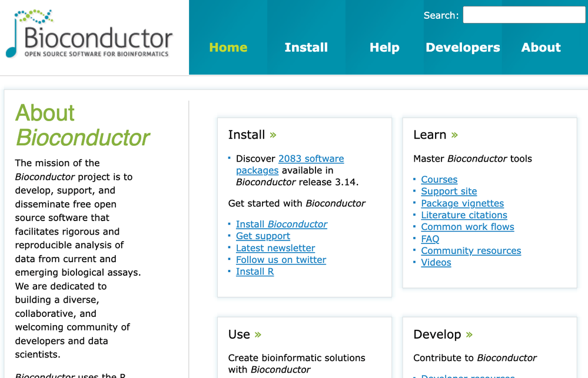Open the FAQ link
Screen dimensions: 588x378
[430, 239]
